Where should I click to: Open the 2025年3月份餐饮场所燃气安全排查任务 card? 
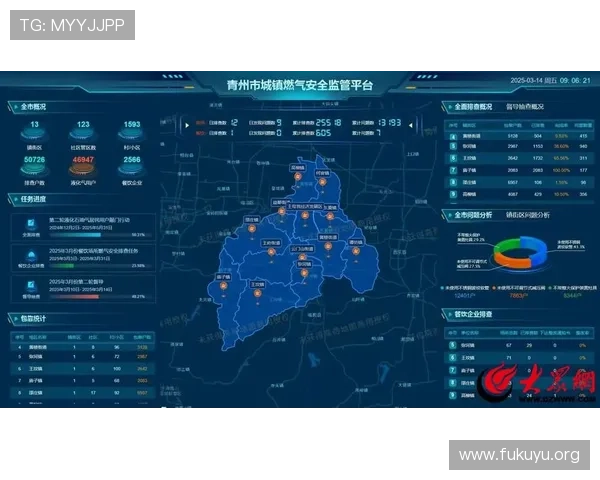83,258
